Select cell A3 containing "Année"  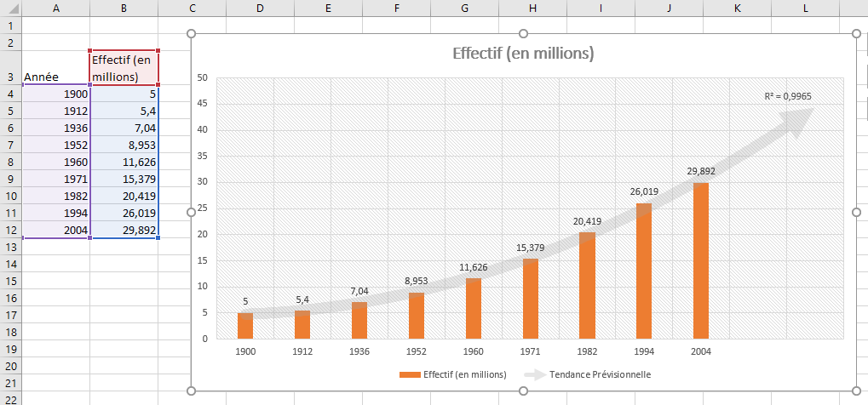coord(56,68)
